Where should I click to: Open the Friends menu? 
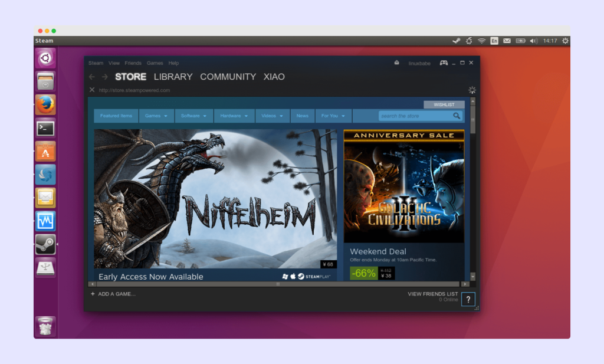133,63
